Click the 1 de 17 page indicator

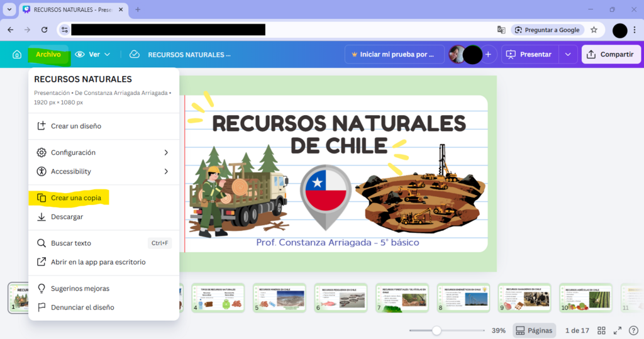[577, 330]
